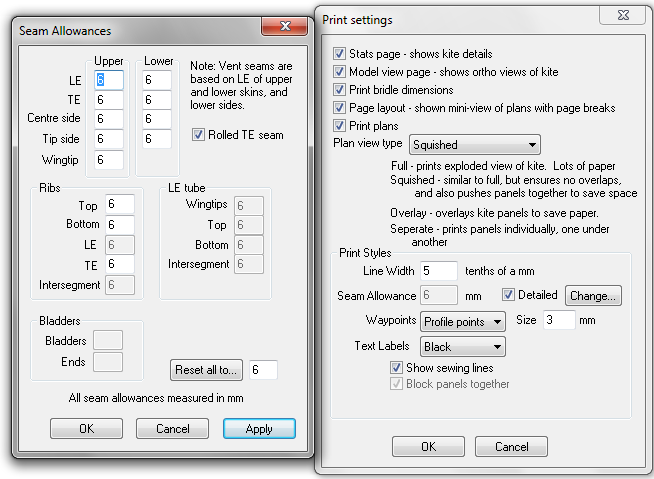Open the Plan view type dropdown
The height and width of the screenshot is (479, 654).
point(474,144)
